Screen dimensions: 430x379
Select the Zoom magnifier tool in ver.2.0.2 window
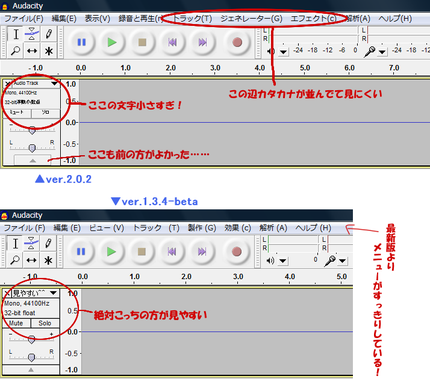[16, 51]
